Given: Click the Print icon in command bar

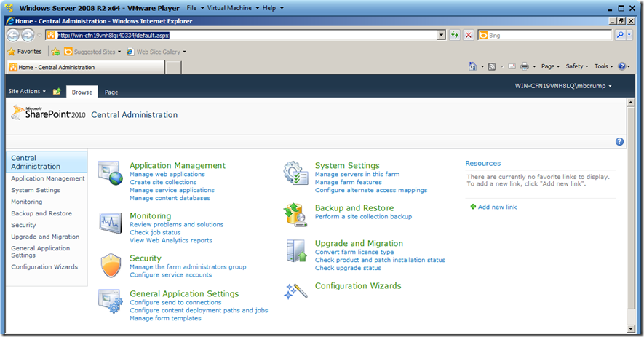Looking at the screenshot, I should [x=525, y=66].
